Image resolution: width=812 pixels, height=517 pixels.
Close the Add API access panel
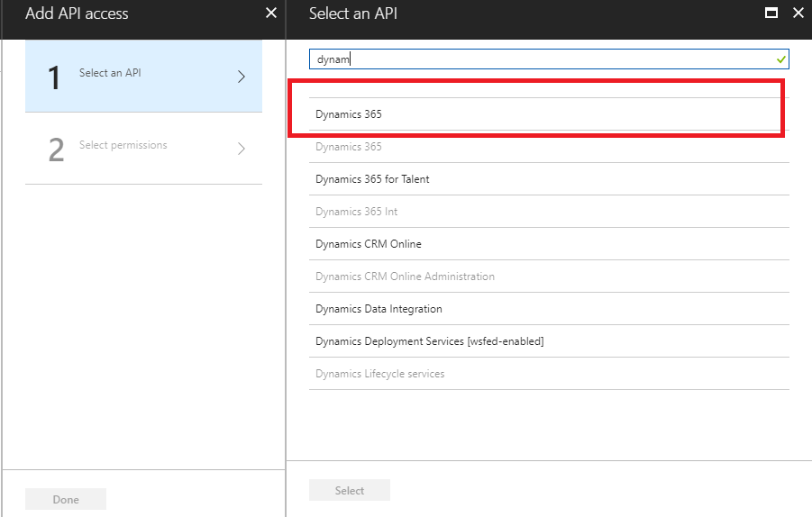pos(271,14)
